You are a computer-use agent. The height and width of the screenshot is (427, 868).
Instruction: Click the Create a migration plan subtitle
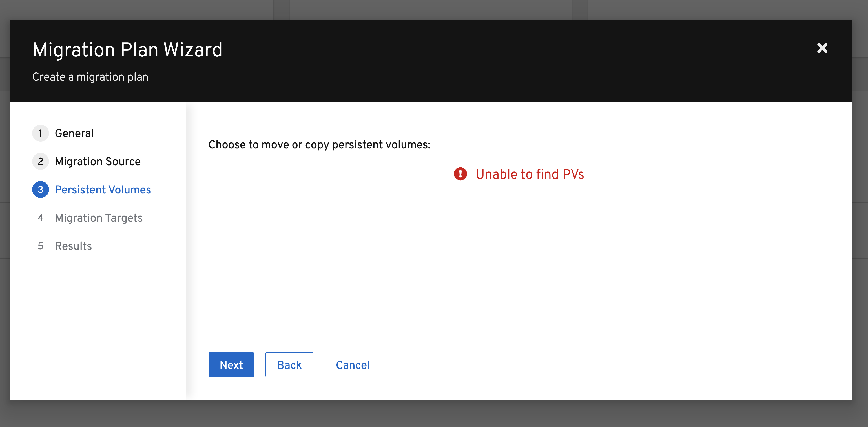coord(90,77)
